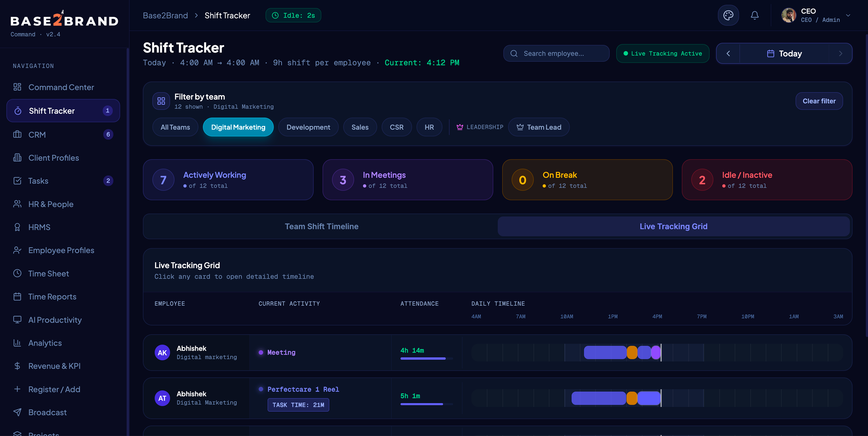Open CRM in the navigation
The height and width of the screenshot is (436, 868).
click(x=63, y=134)
